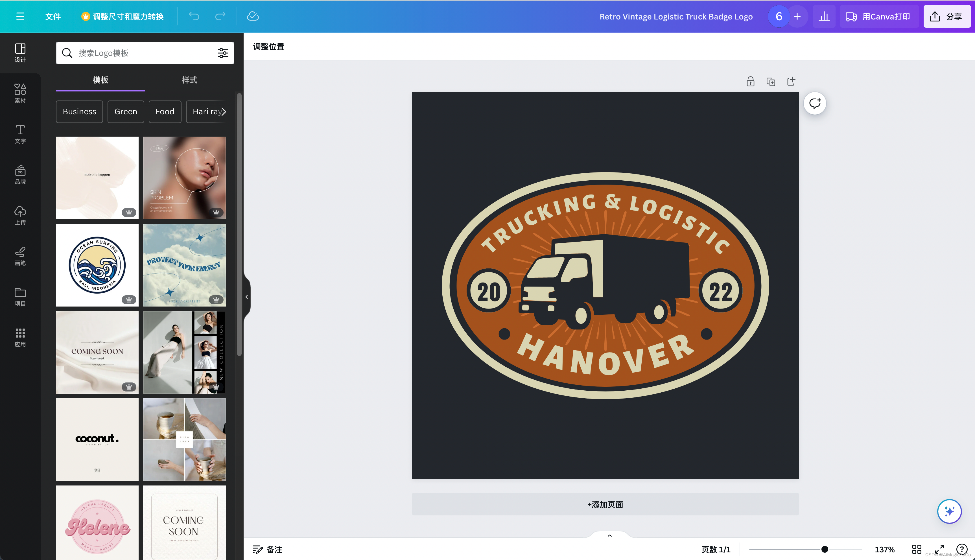975x560 pixels.
Task: Click the undo arrow in top bar
Action: 194,16
